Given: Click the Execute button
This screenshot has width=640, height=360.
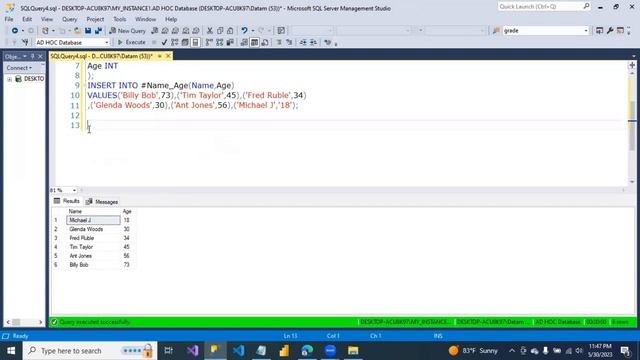Looking at the screenshot, I should point(131,42).
